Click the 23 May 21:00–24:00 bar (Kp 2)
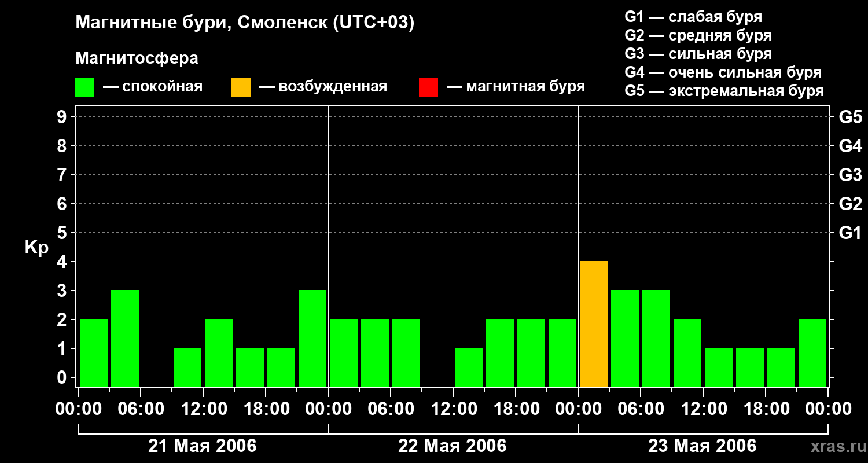This screenshot has height=463, width=868. [x=812, y=352]
